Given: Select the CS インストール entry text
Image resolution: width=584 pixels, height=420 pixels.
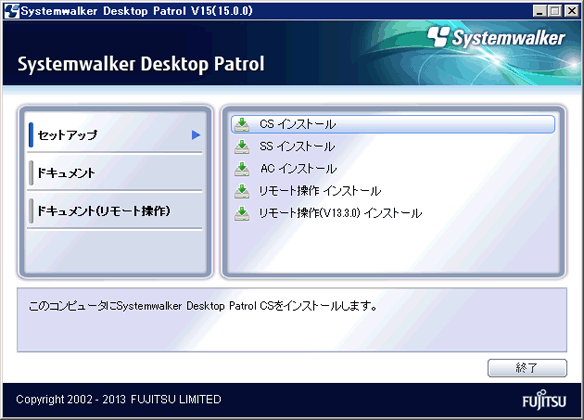Looking at the screenshot, I should coord(298,124).
